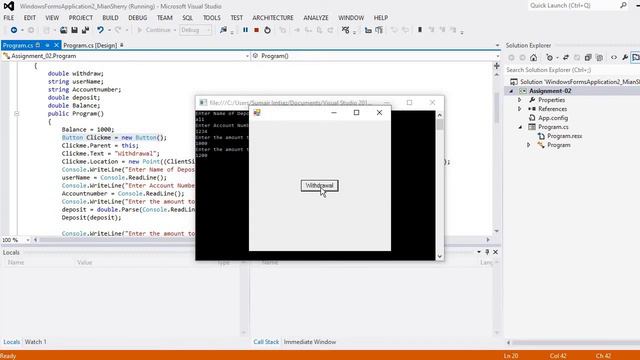Open the WINDOW menu
The width and height of the screenshot is (640, 360).
(351, 18)
